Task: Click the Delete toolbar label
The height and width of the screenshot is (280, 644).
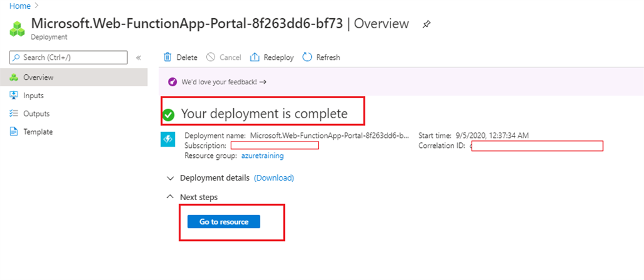Action: (x=187, y=57)
